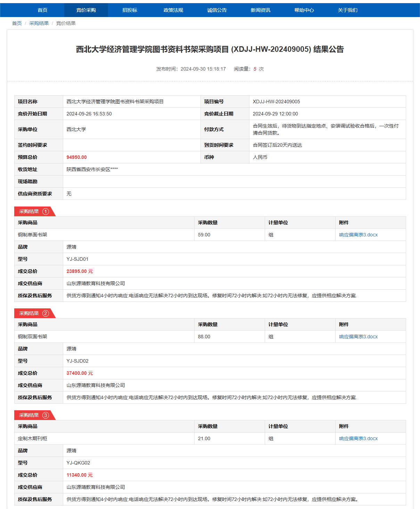The image size is (420, 509).
Task: Go to 政策法规 in the navigation bar
Action: tap(173, 10)
